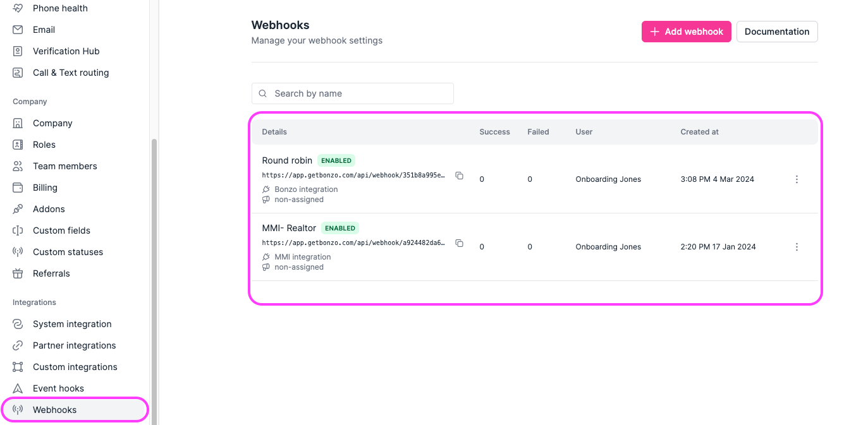The height and width of the screenshot is (425, 868).
Task: Expand options via the Bonzo integration label
Action: point(306,189)
